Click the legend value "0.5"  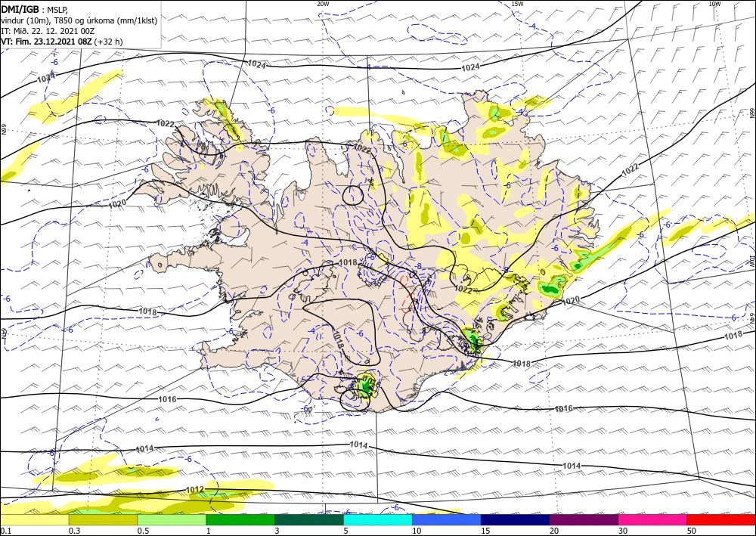point(143,531)
